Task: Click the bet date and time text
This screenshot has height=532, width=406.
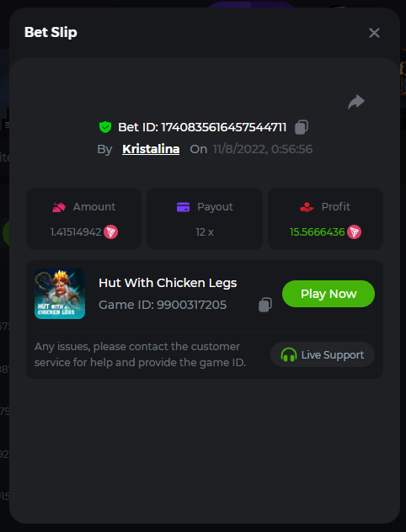Action: [263, 149]
